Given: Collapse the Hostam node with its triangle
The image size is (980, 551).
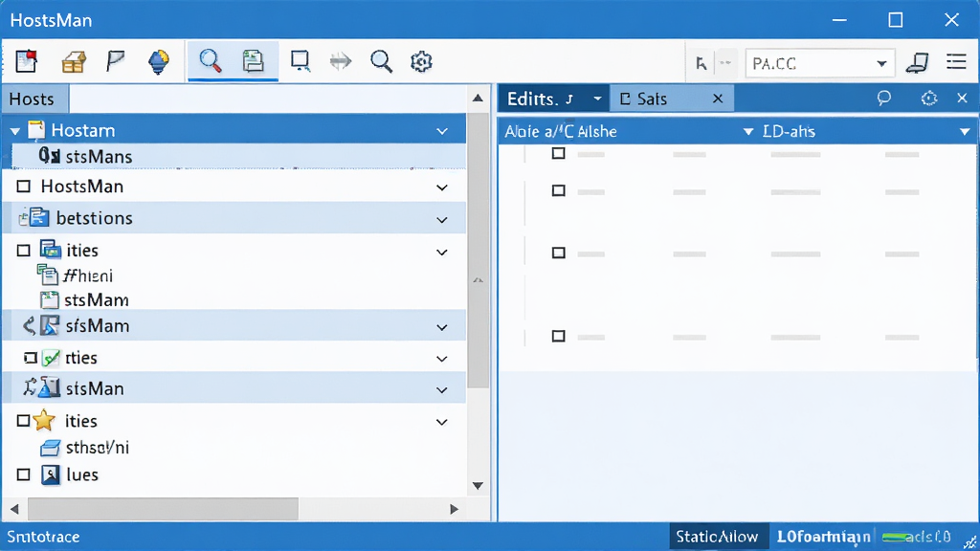Looking at the screenshot, I should [x=15, y=131].
